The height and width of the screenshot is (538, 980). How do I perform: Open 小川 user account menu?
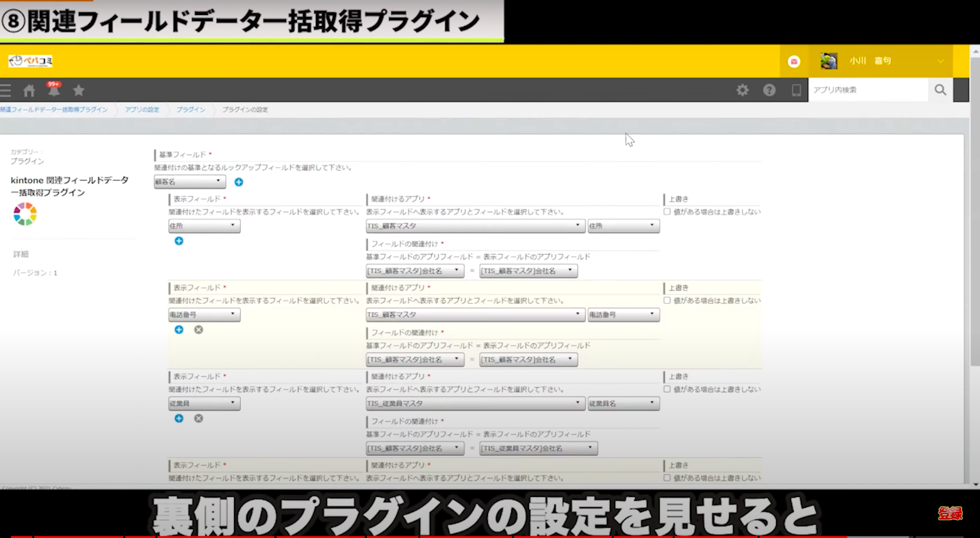[883, 61]
